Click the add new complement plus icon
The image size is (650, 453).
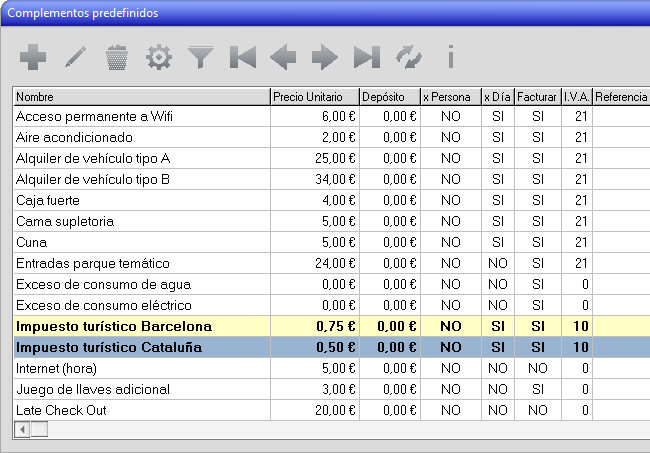33,58
